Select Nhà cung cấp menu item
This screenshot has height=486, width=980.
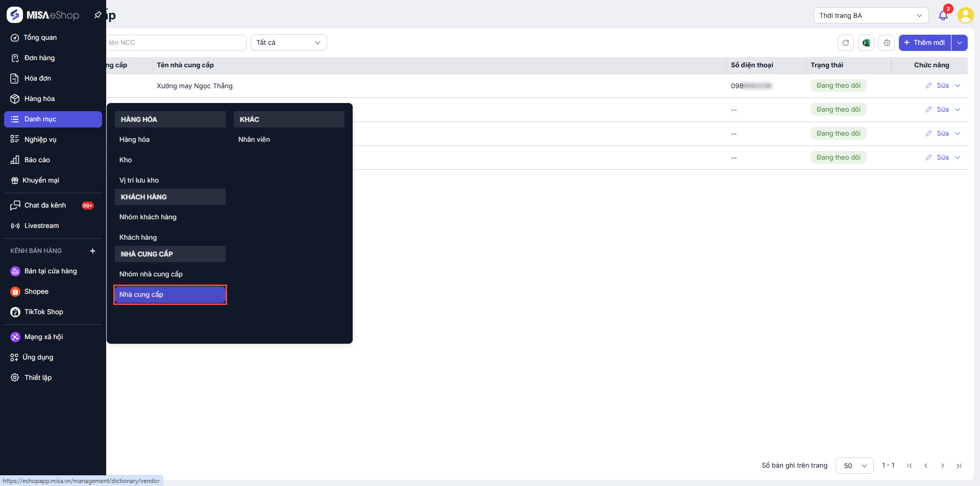[x=170, y=295]
